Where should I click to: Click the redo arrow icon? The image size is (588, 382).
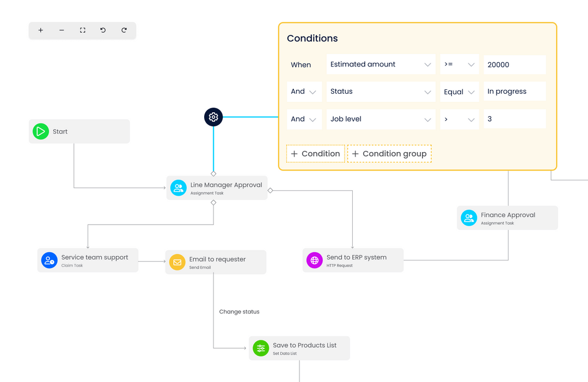[124, 31]
